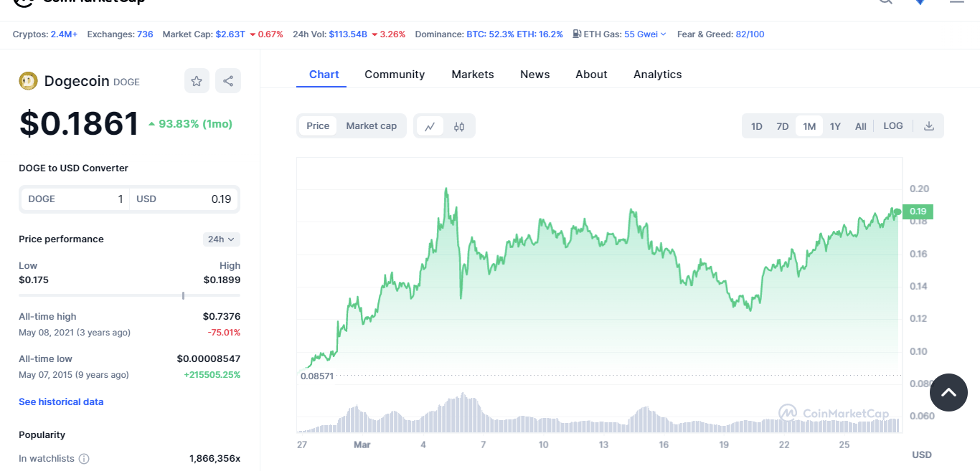
Task: Open the Community tab
Action: click(x=395, y=75)
